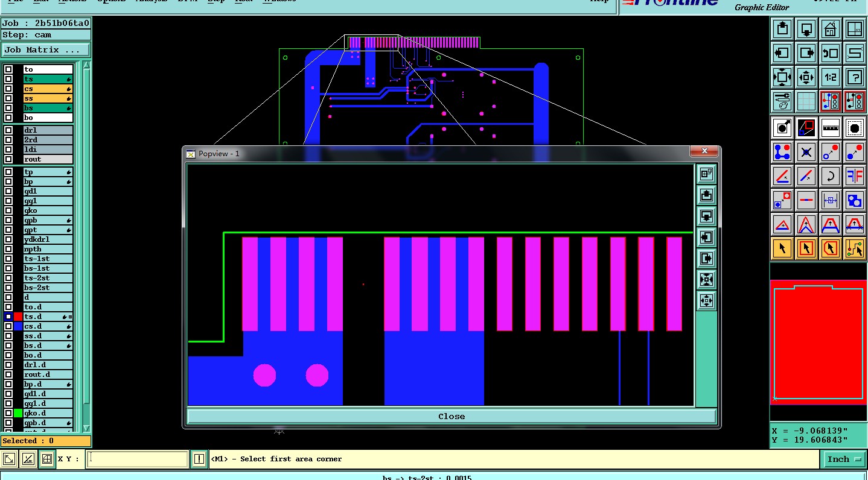
Task: Select the polygon selection tool
Action: (x=831, y=248)
